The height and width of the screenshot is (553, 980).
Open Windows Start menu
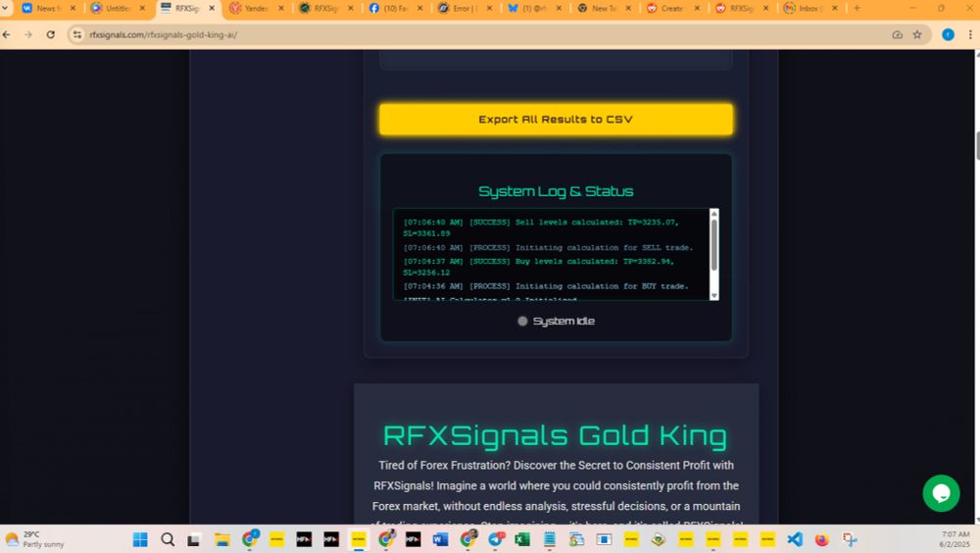140,539
